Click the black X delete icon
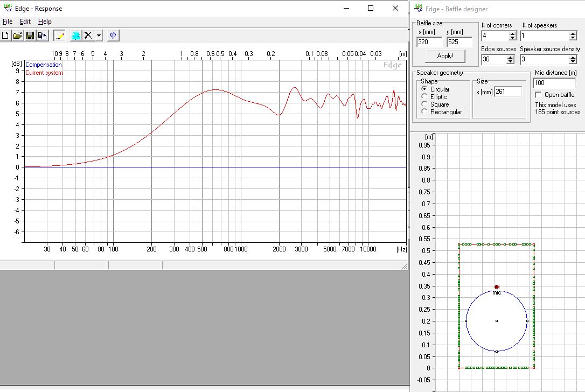585x392 pixels. [x=88, y=36]
